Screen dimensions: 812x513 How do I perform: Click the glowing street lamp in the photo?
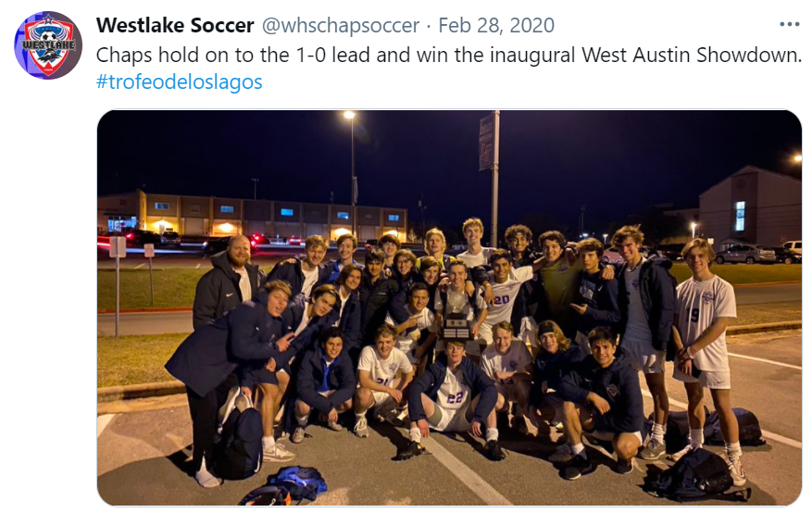click(x=350, y=115)
